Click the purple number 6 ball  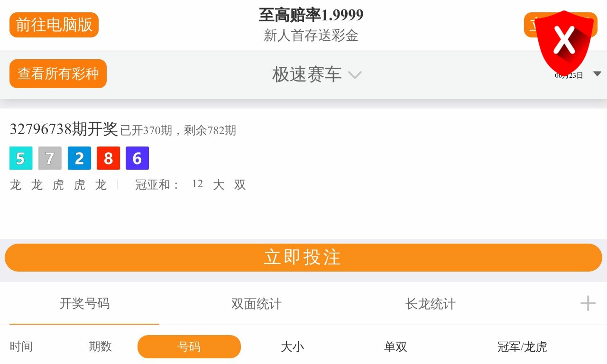(137, 158)
